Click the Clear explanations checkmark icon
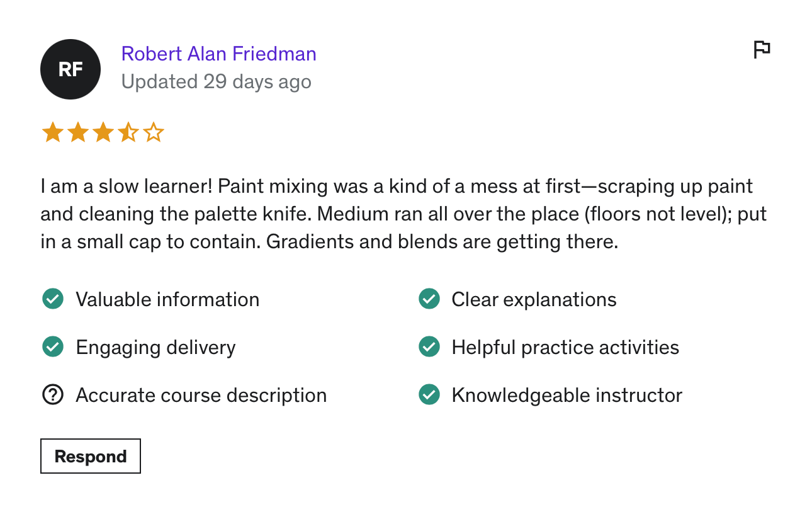Image resolution: width=812 pixels, height=514 pixels. [x=429, y=299]
